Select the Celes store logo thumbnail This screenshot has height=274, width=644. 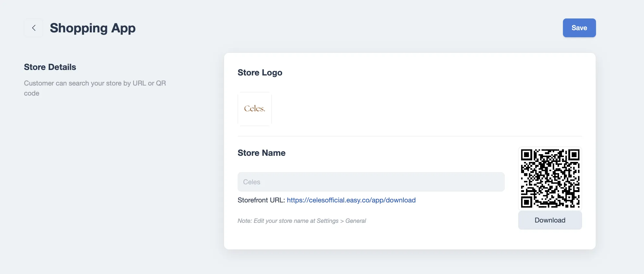click(255, 109)
